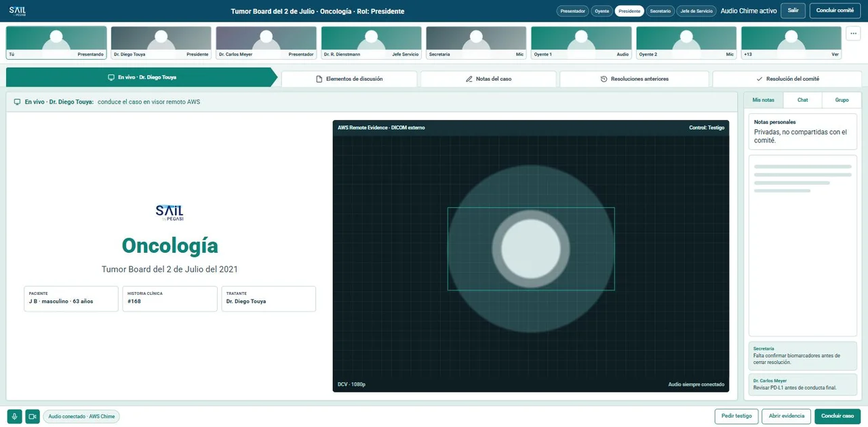
Task: Click 'AWS Remote Evidence · DICOM externo' label
Action: coord(381,127)
